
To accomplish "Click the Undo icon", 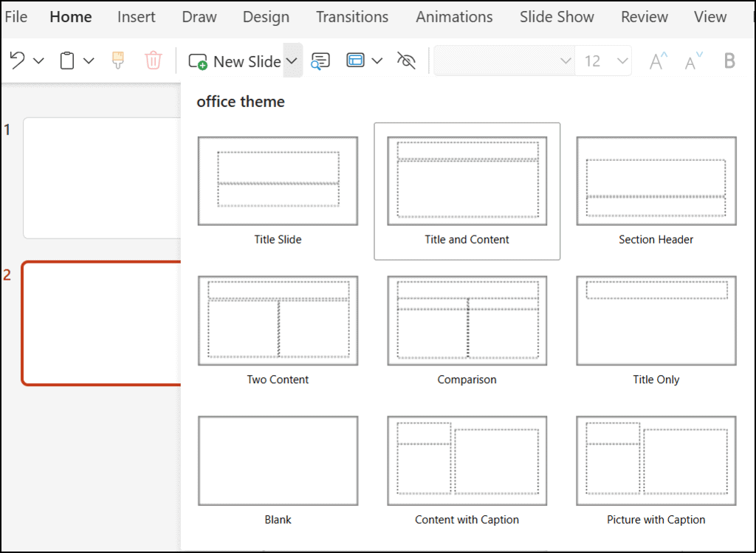I will 18,61.
